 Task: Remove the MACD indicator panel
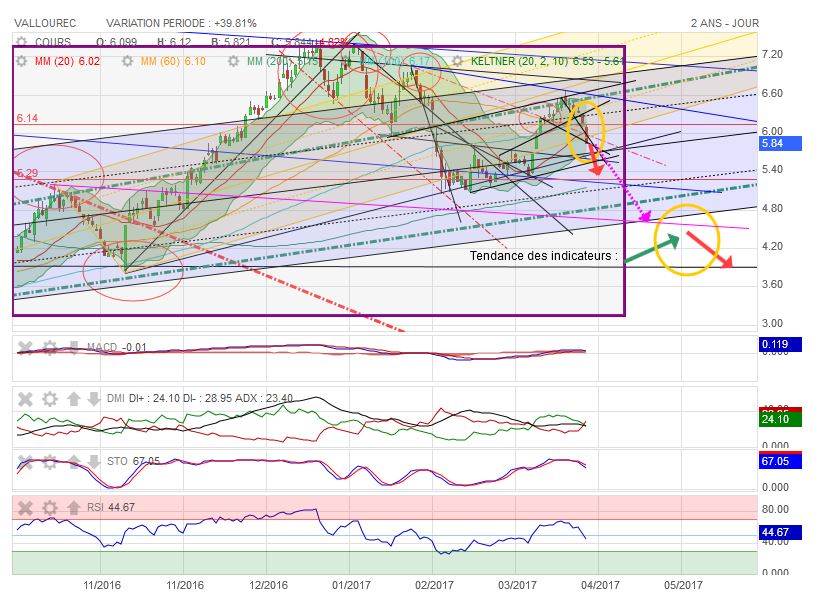25,347
